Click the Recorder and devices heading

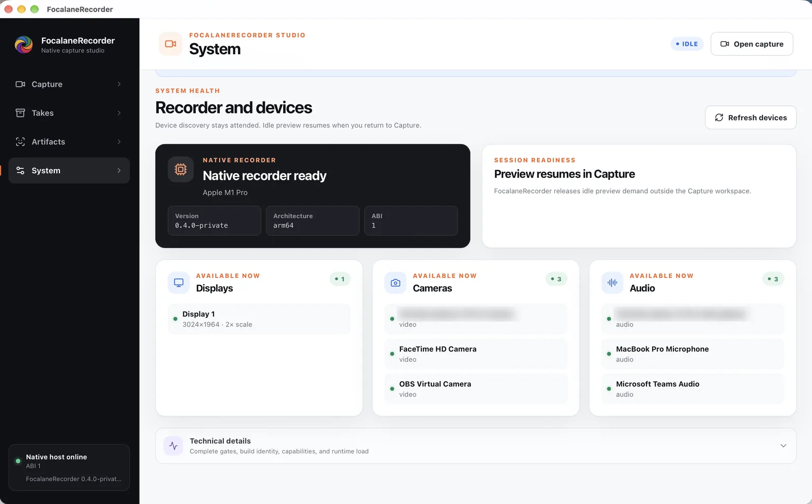pyautogui.click(x=233, y=107)
